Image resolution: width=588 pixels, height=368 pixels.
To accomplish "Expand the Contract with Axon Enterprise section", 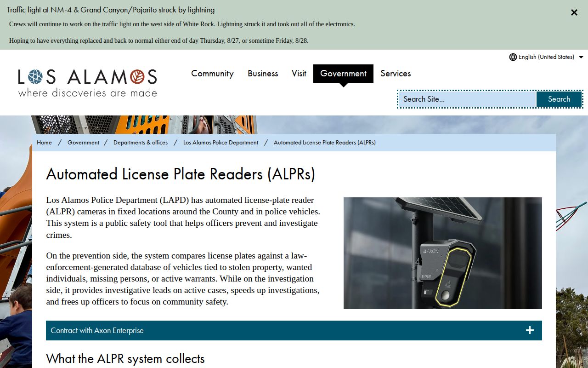I will [294, 330].
